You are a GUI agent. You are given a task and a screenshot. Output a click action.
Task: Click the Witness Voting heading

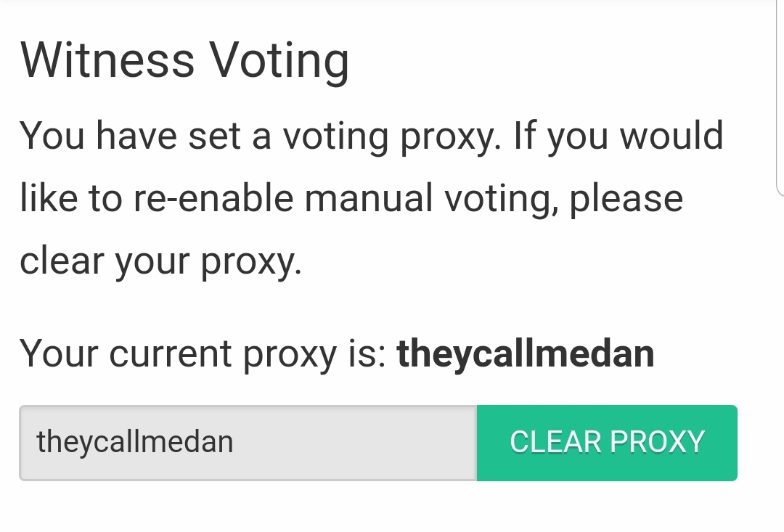(184, 61)
